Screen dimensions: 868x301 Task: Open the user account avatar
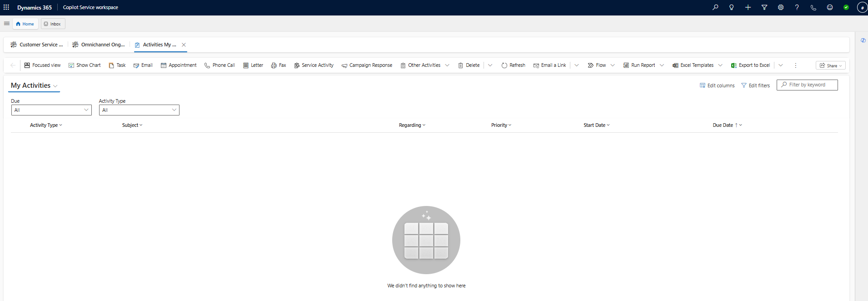point(862,7)
